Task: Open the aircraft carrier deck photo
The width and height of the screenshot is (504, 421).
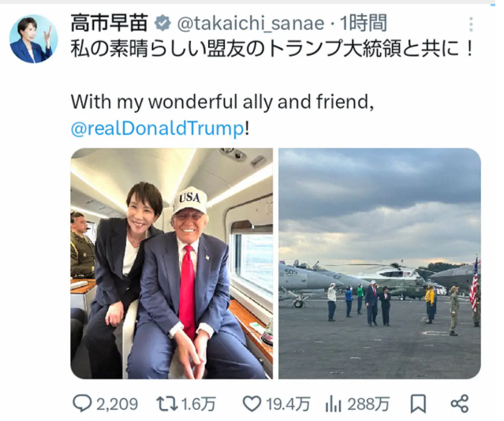Action: [379, 263]
